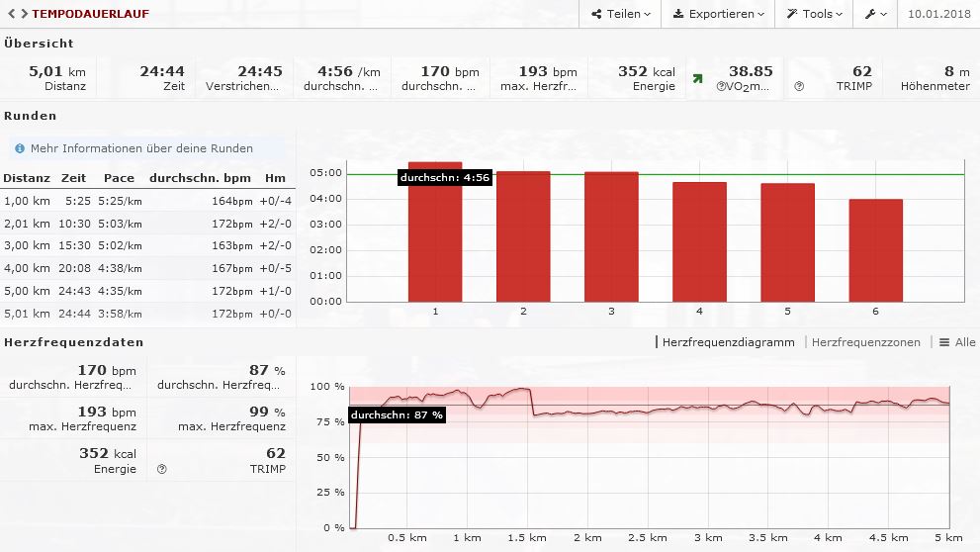Viewport: 980px width, 552px height.
Task: Click the wrench settings icon
Action: click(x=875, y=14)
